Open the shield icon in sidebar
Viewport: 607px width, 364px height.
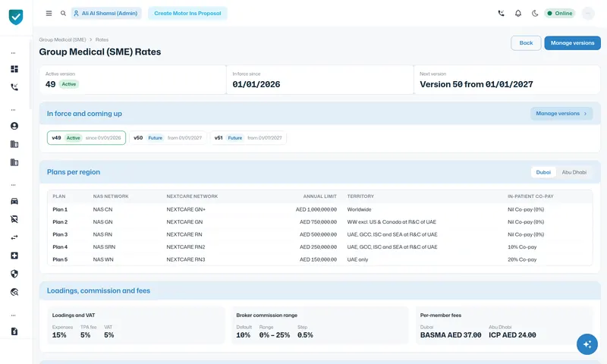14,274
